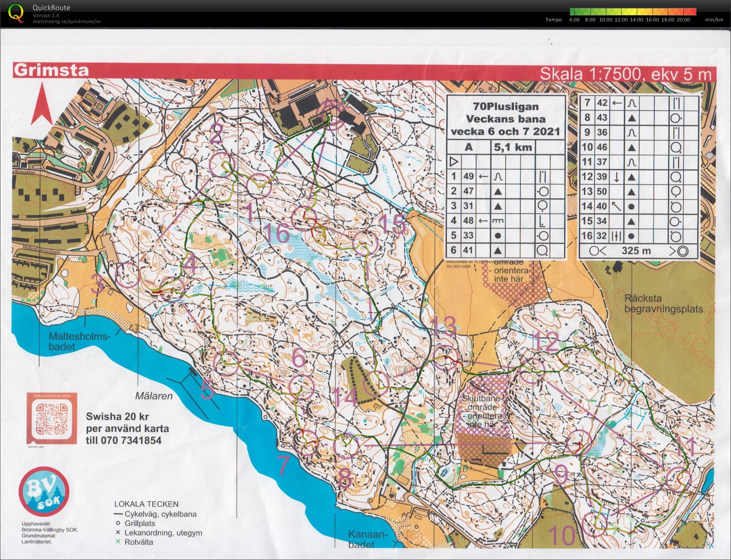Click control circle 2 on the map

[x=223, y=164]
